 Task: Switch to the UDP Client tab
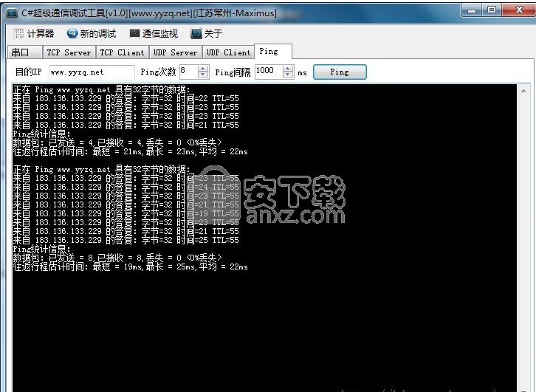pyautogui.click(x=229, y=52)
